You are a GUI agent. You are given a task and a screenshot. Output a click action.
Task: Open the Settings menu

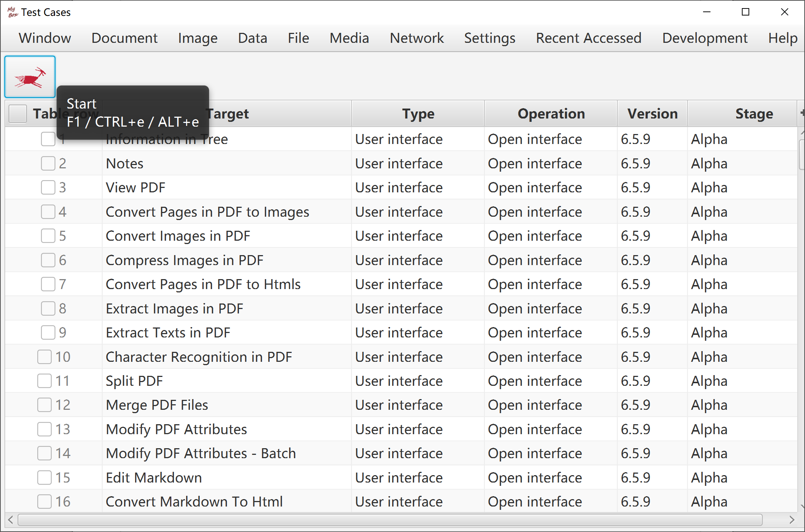[x=490, y=38]
